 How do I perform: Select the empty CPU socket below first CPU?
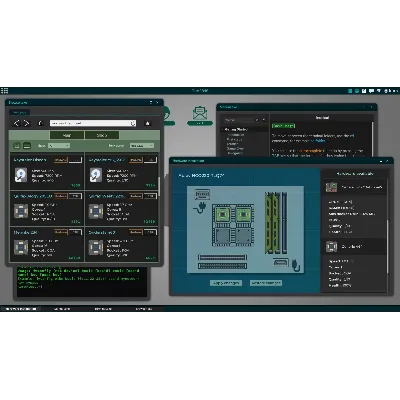pyautogui.click(x=222, y=237)
